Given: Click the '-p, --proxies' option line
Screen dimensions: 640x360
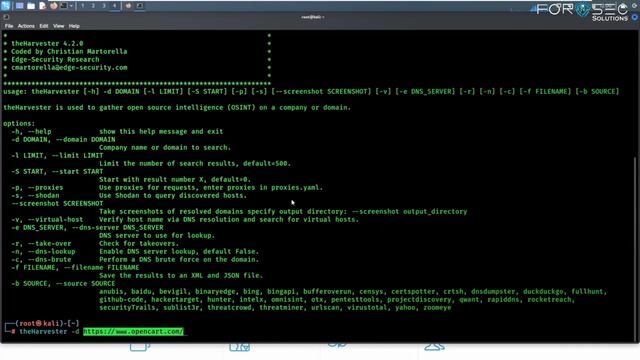Looking at the screenshot, I should click(167, 187).
